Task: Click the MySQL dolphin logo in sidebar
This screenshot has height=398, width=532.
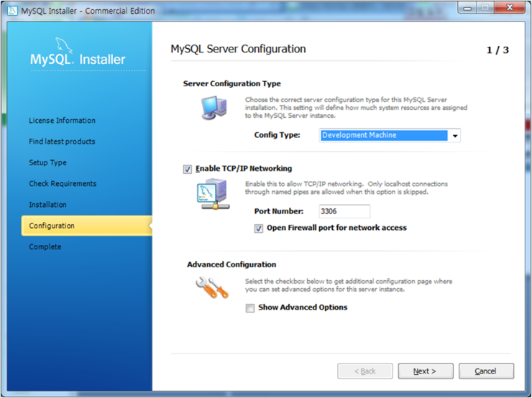Action: (64, 46)
